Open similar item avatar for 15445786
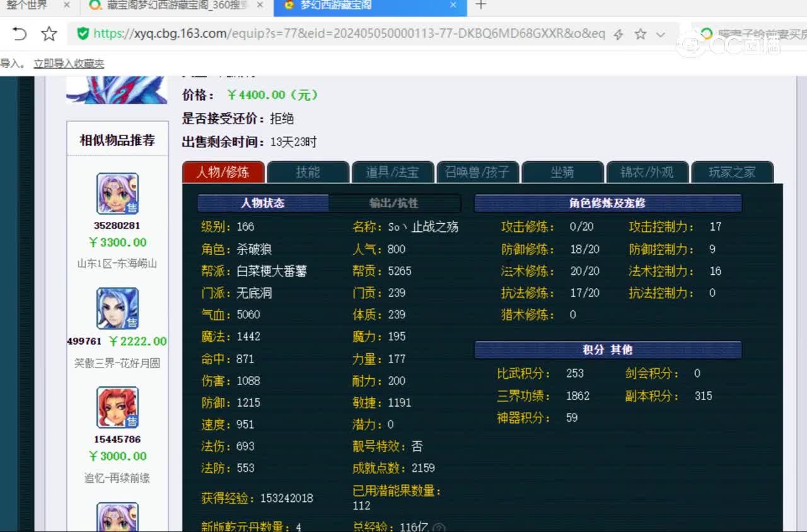Image resolution: width=807 pixels, height=532 pixels. [117, 407]
